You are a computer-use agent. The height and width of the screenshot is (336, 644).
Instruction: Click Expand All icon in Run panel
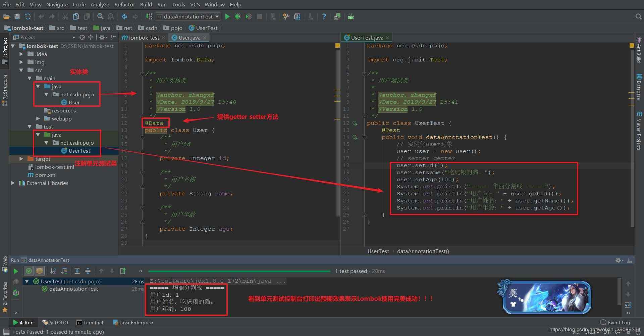[77, 271]
